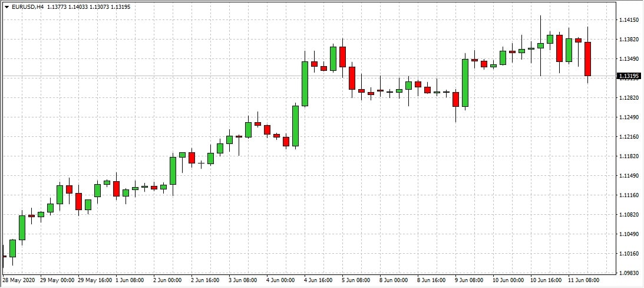Screen dimensions: 644x288
Task: Click the 11 Jun 08:00 time label
Action: (x=584, y=280)
